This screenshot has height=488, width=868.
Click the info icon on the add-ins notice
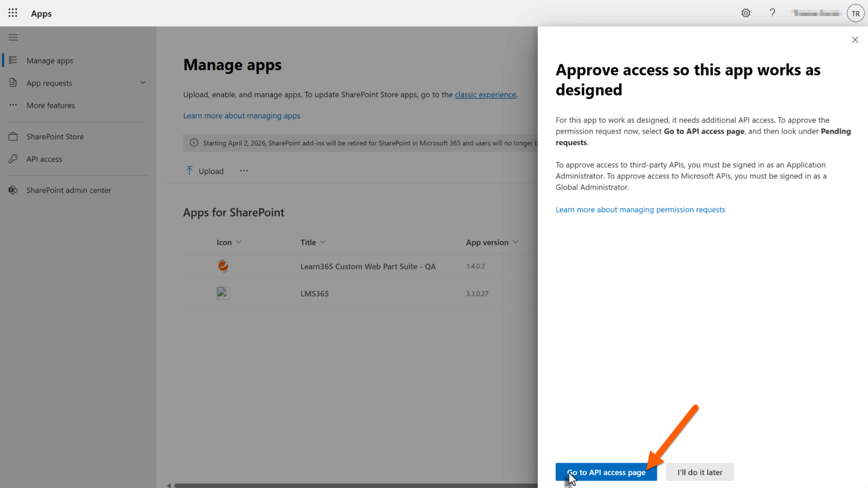(194, 143)
